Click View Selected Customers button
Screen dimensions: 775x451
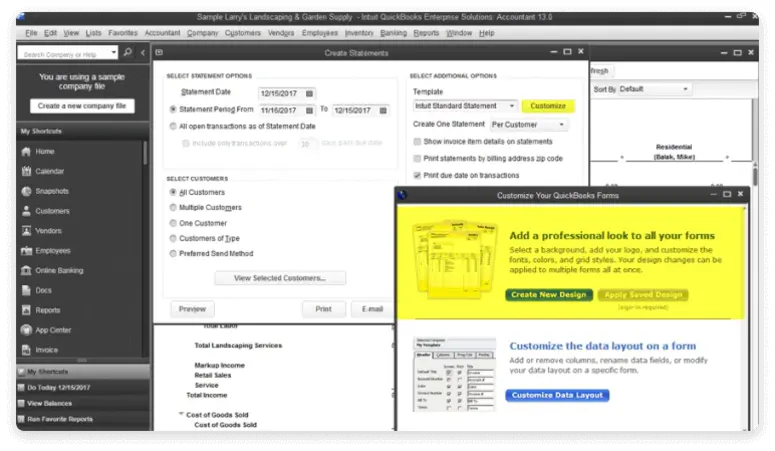click(x=280, y=278)
